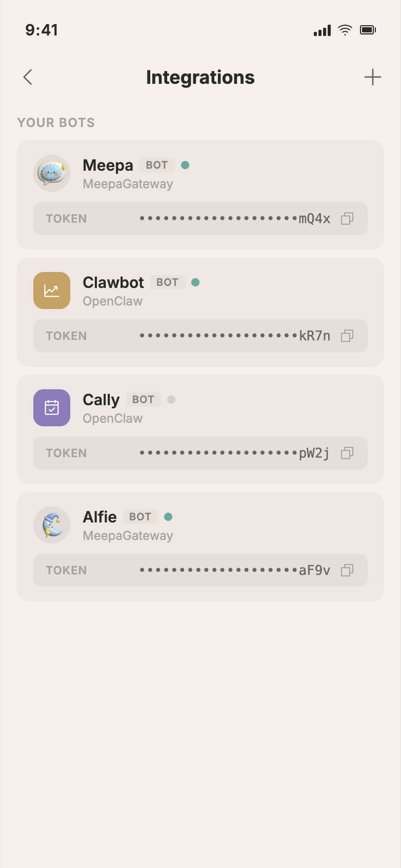Toggle Cally's offline status indicator
The height and width of the screenshot is (868, 401).
coord(172,400)
